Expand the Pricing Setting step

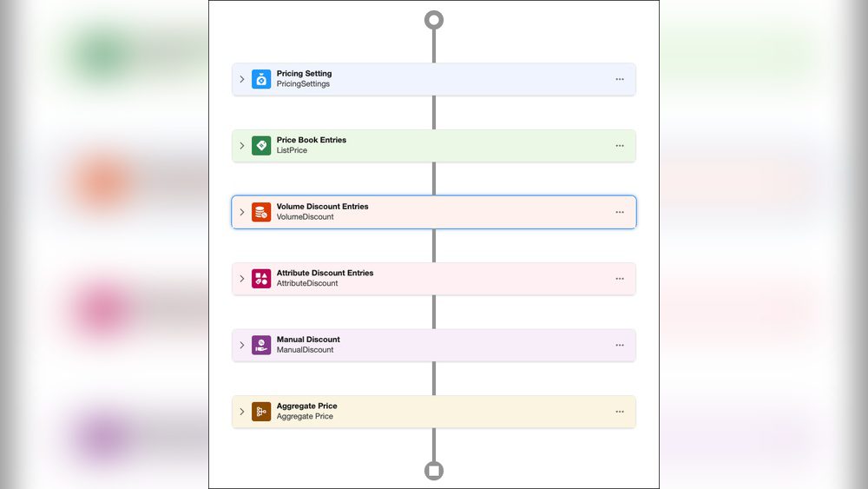(242, 79)
